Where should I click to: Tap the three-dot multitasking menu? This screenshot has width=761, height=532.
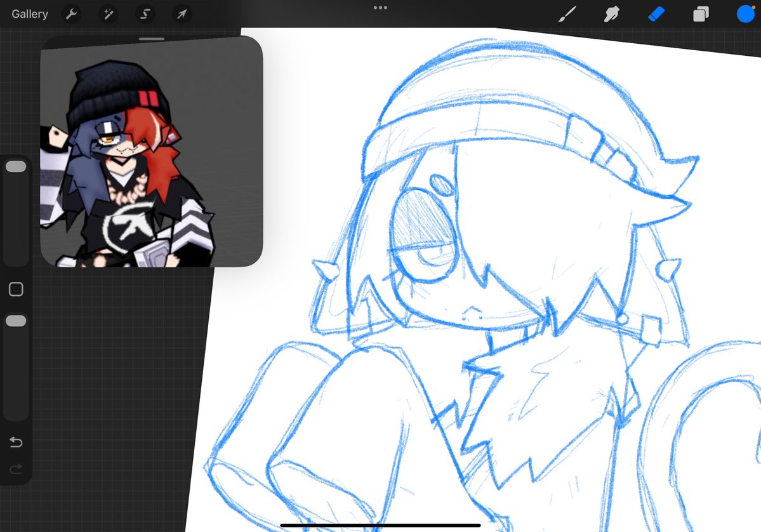[x=381, y=8]
